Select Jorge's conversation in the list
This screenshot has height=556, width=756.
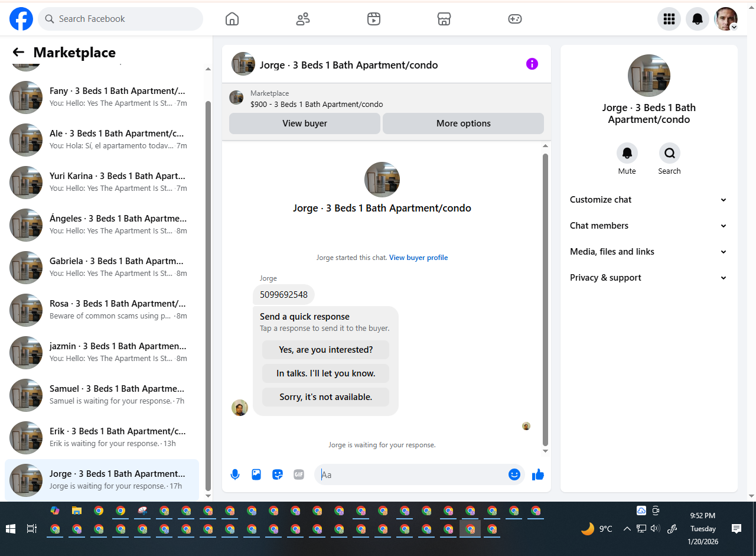(102, 480)
